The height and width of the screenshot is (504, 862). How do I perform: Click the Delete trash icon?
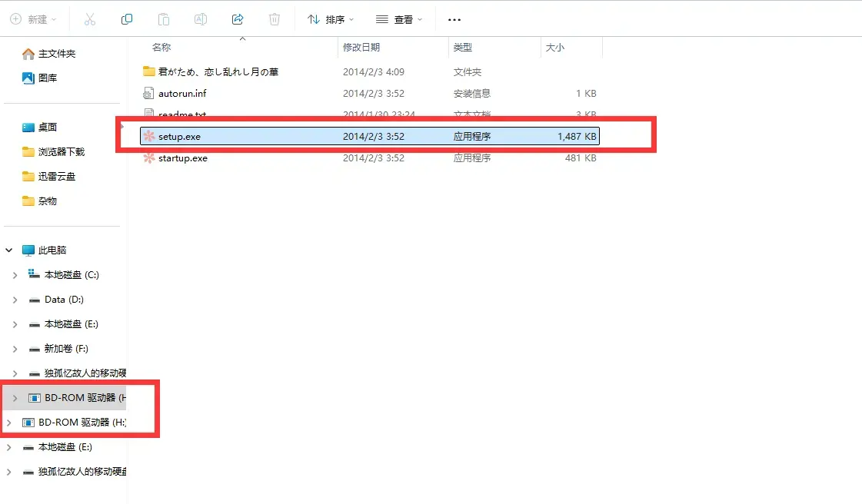(x=275, y=19)
